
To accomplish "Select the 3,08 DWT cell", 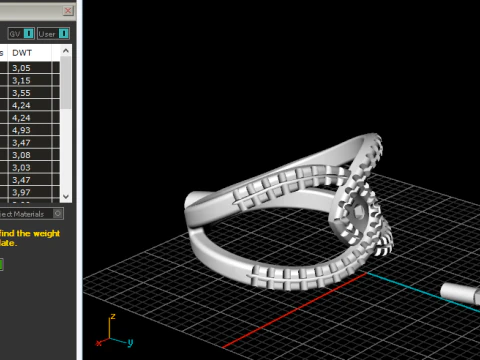I will tap(30, 155).
